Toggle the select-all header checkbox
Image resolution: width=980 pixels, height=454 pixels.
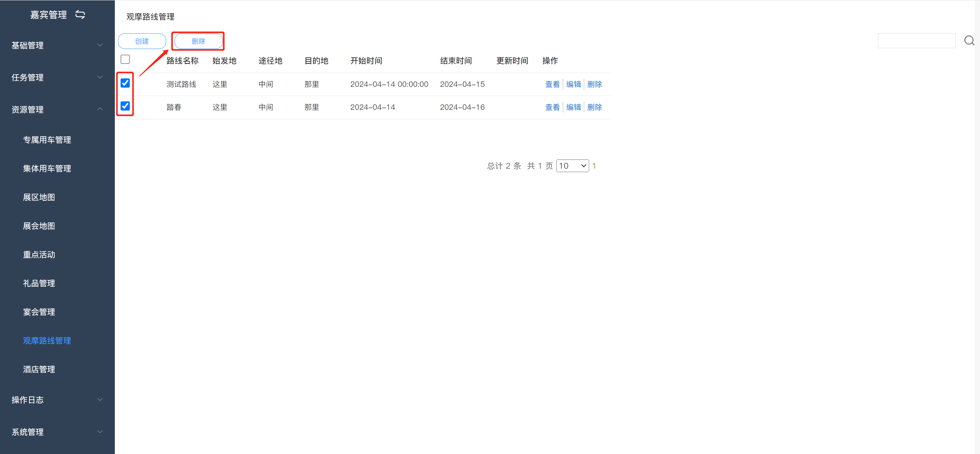point(125,59)
